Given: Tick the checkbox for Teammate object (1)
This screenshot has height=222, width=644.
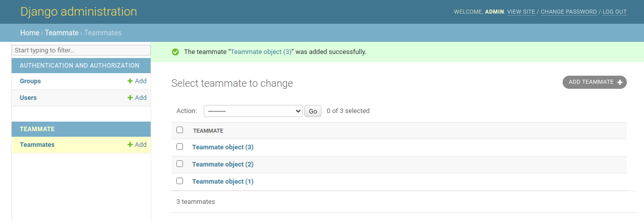Looking at the screenshot, I should tap(179, 181).
